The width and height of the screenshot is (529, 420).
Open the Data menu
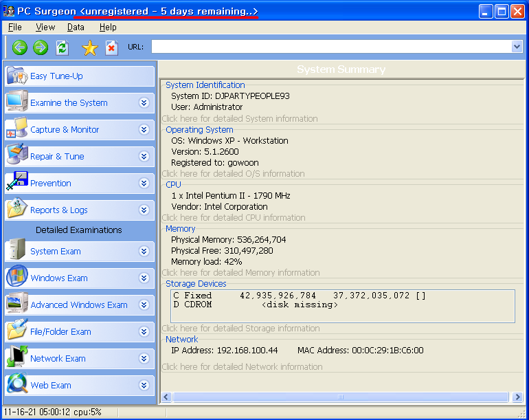(x=76, y=27)
